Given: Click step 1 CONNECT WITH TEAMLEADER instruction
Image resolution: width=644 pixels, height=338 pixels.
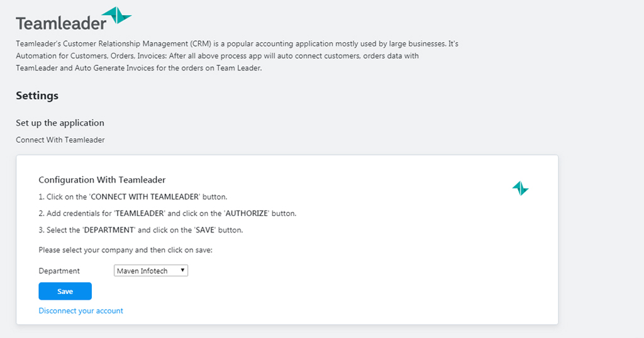Looking at the screenshot, I should [x=133, y=197].
